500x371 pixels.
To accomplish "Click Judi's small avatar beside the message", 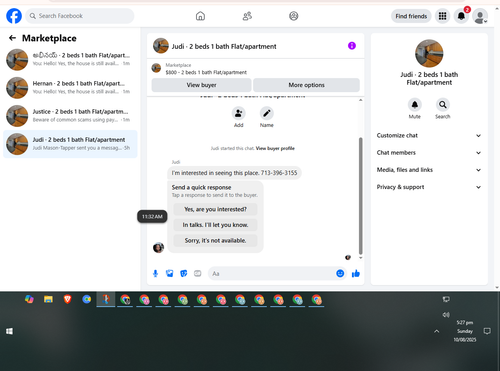I will [158, 248].
